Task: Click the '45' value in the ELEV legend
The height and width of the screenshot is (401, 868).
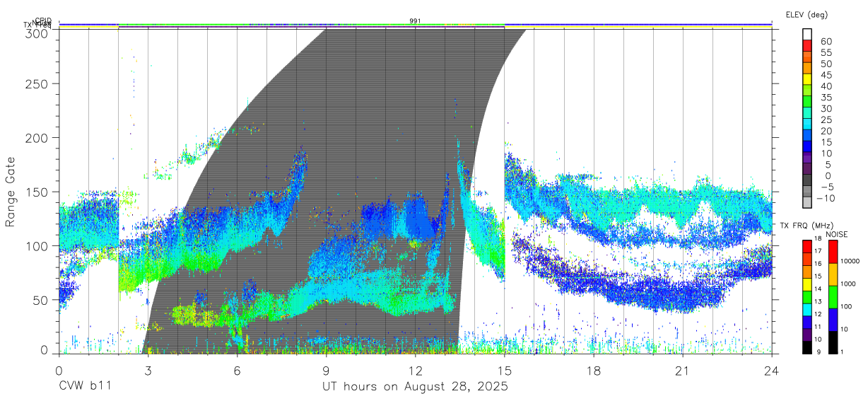Action: [826, 75]
